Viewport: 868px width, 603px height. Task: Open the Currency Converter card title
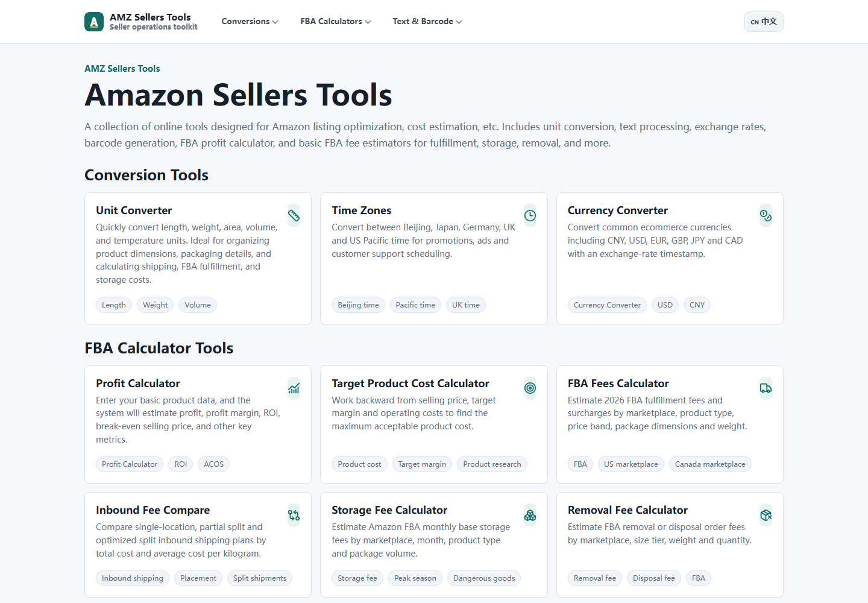click(618, 210)
